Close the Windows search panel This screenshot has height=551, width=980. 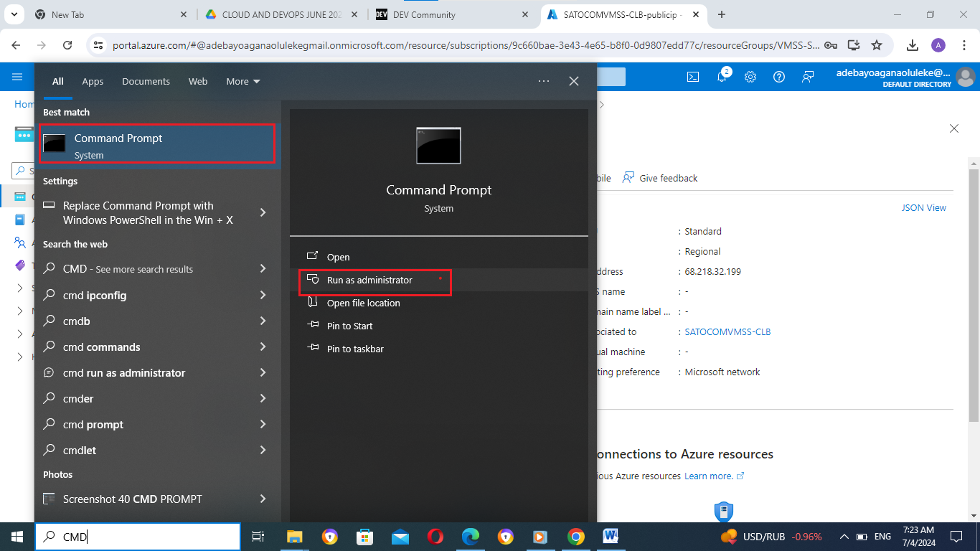coord(574,82)
